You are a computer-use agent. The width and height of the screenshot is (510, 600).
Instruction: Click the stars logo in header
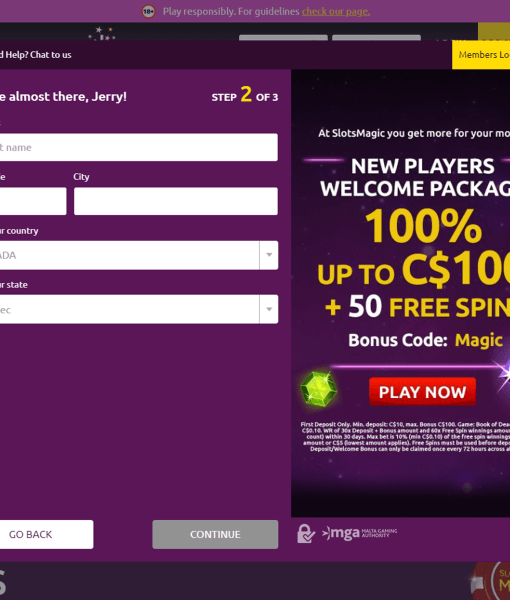click(101, 33)
